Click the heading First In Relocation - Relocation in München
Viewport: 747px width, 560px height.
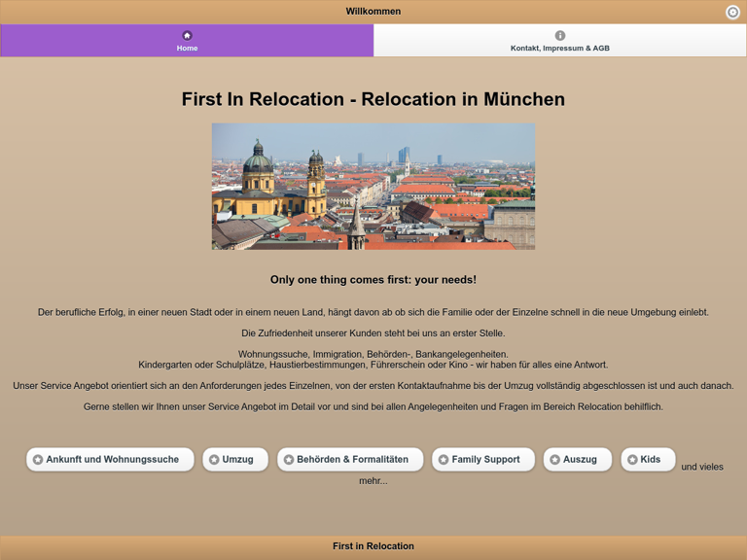tap(373, 99)
